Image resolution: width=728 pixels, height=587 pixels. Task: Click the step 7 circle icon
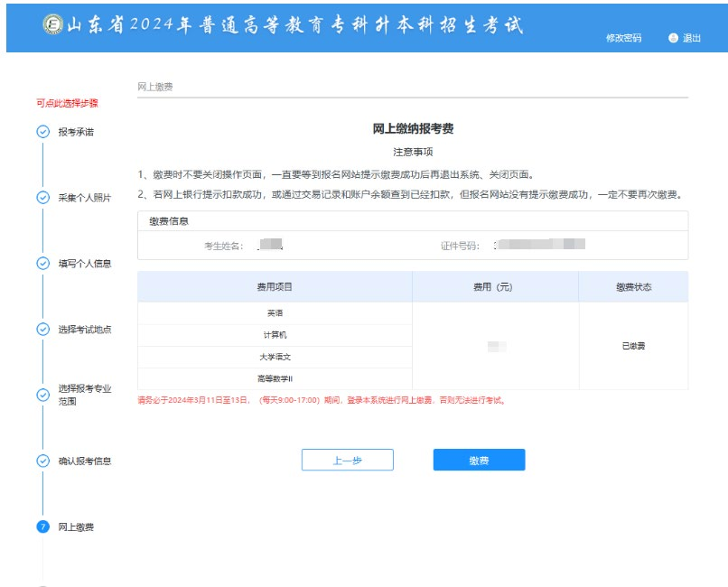pyautogui.click(x=42, y=527)
